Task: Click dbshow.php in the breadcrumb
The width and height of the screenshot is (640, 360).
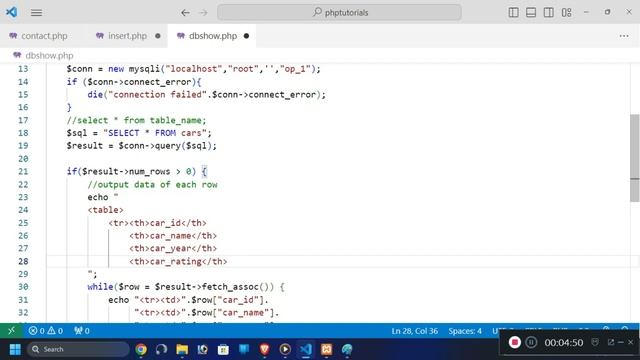Action: click(x=49, y=56)
